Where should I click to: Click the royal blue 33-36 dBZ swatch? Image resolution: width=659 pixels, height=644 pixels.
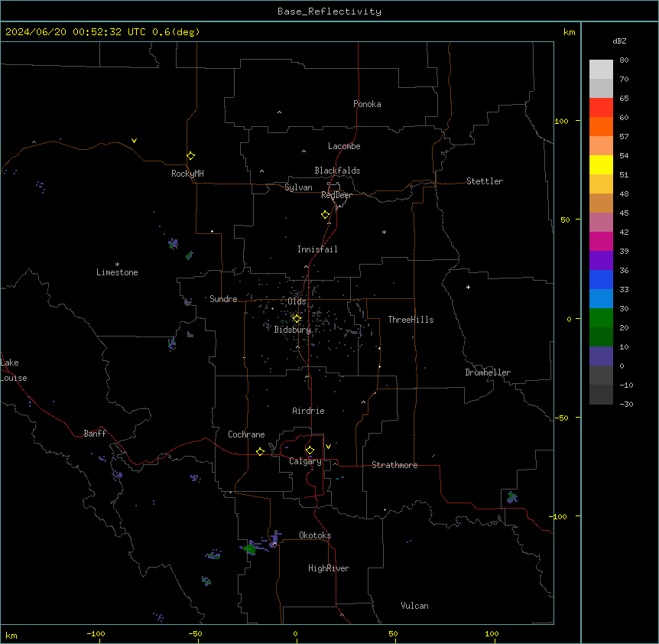(x=601, y=279)
